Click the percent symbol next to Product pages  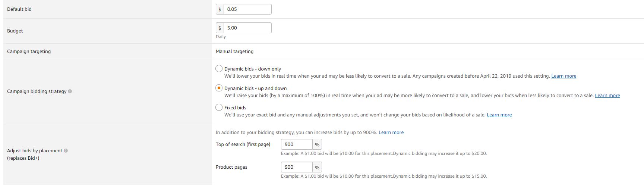point(317,167)
